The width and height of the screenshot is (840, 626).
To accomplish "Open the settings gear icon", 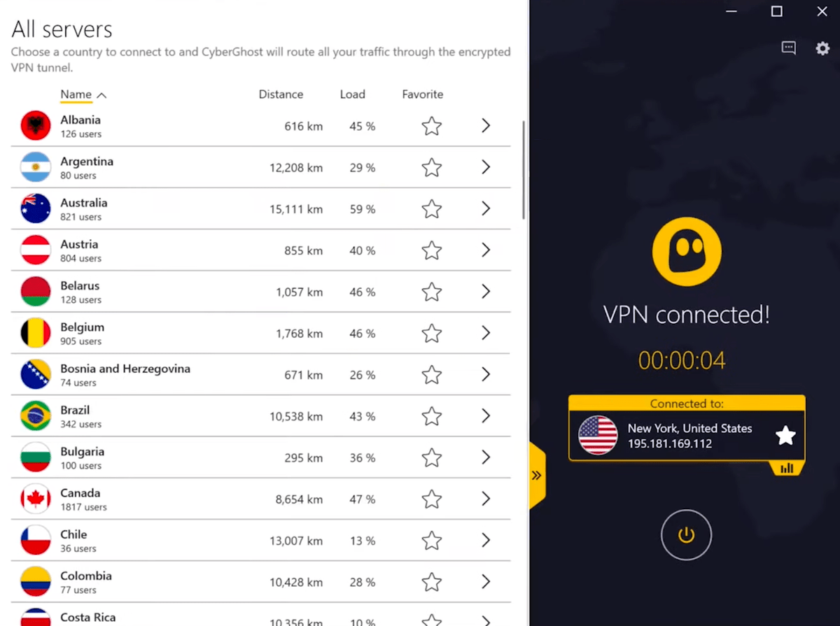I will pos(822,48).
